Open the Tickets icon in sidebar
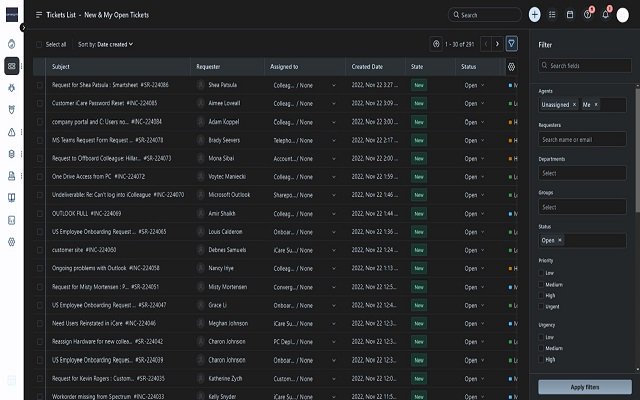640x400 pixels. pyautogui.click(x=11, y=66)
